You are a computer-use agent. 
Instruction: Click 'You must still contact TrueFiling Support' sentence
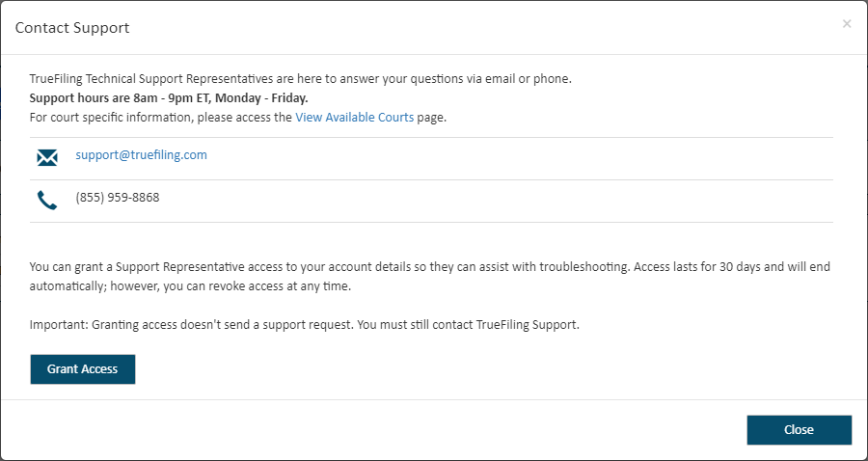(x=469, y=325)
